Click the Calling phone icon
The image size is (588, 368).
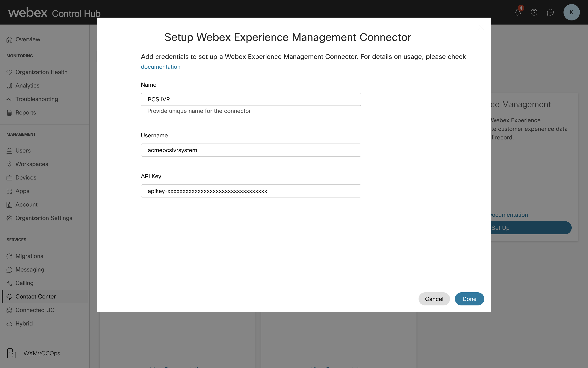tap(9, 283)
